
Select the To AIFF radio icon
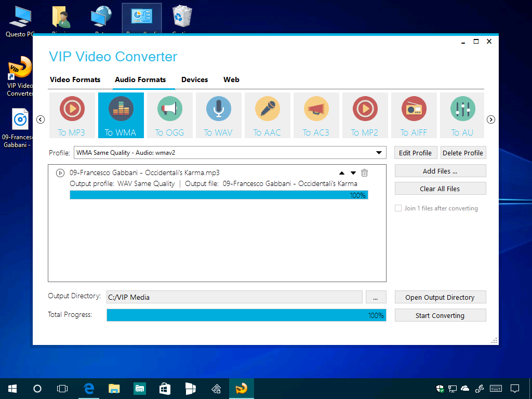pyautogui.click(x=414, y=115)
